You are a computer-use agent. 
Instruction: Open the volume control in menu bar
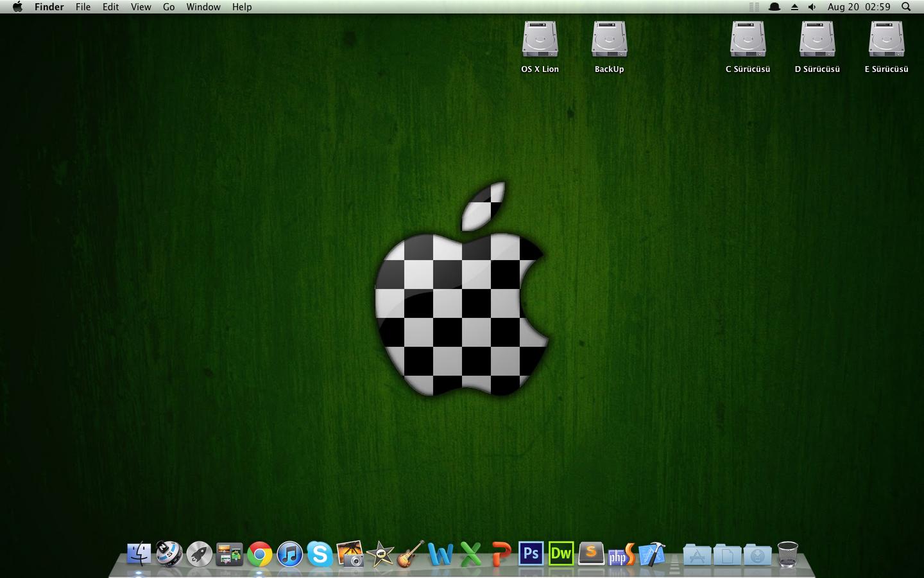[x=812, y=7]
